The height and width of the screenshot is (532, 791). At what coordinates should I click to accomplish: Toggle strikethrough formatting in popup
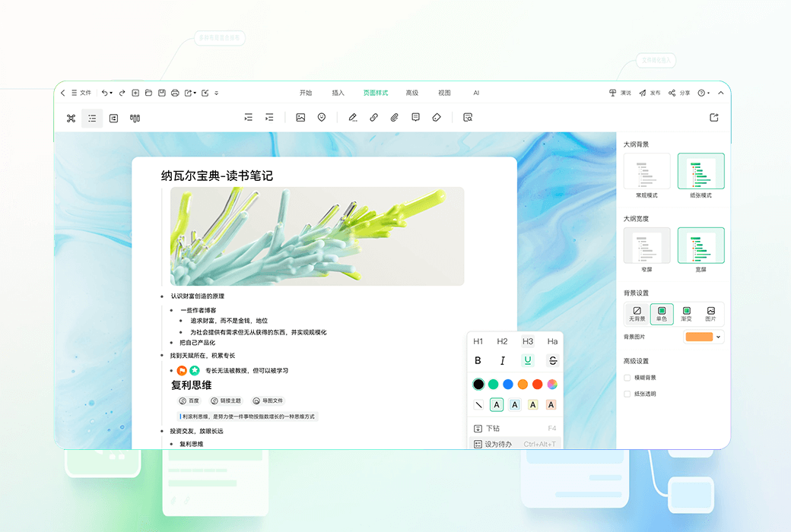click(553, 360)
